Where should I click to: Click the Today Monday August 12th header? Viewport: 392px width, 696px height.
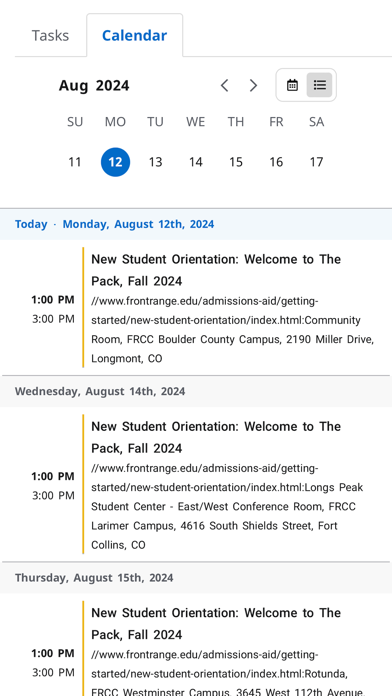coord(115,224)
